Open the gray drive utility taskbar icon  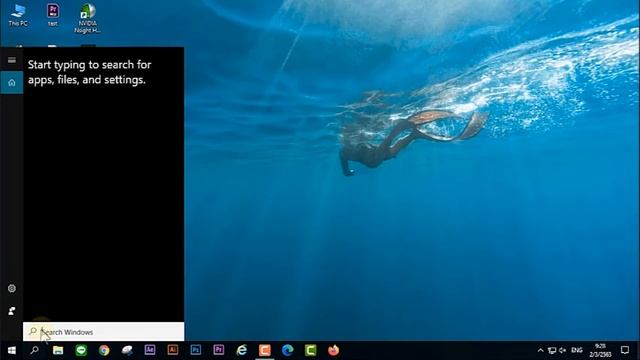(x=127, y=350)
